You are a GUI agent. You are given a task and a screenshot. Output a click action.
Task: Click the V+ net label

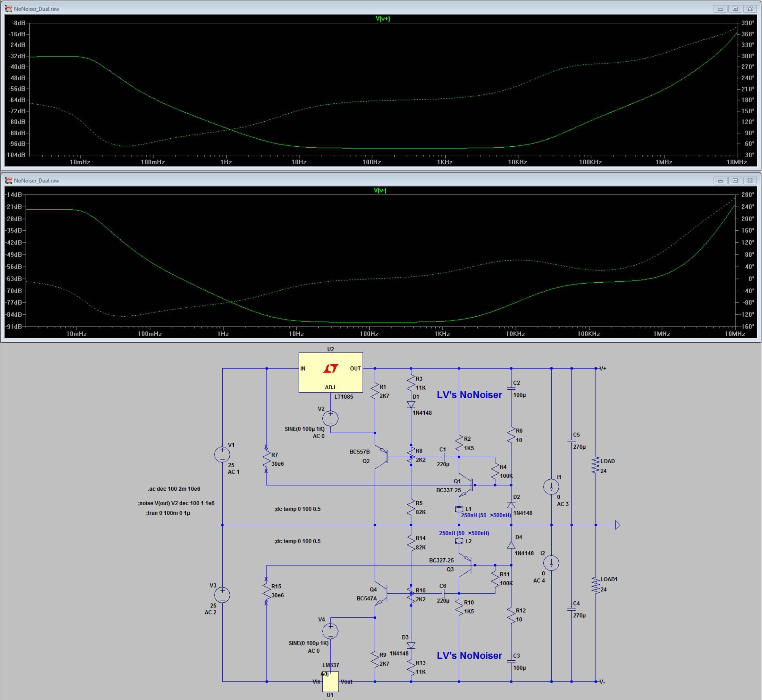pos(603,368)
